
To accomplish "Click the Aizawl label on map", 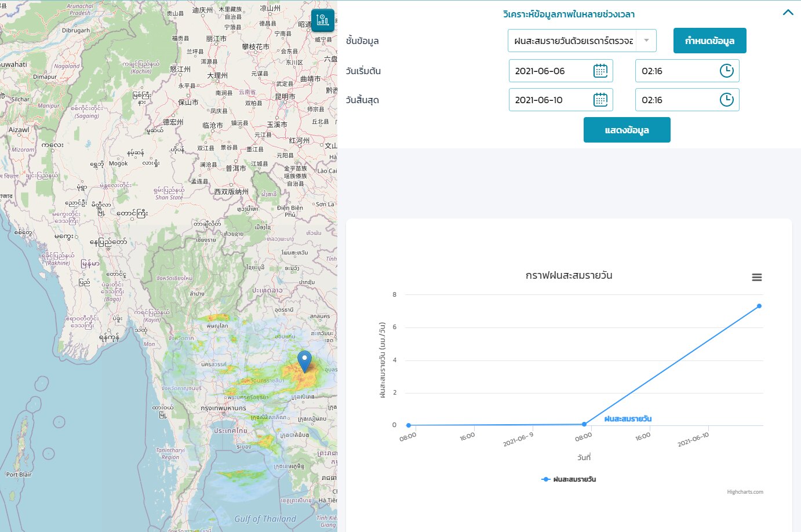I will coord(19,130).
